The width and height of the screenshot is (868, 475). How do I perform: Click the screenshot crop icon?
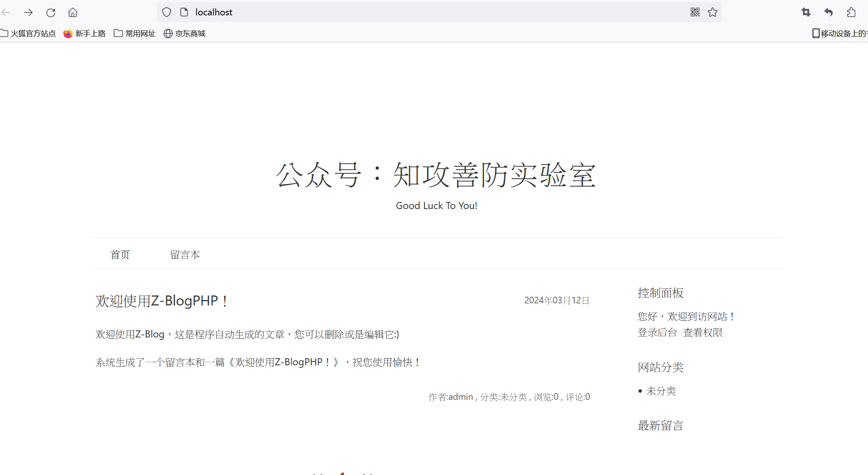806,12
